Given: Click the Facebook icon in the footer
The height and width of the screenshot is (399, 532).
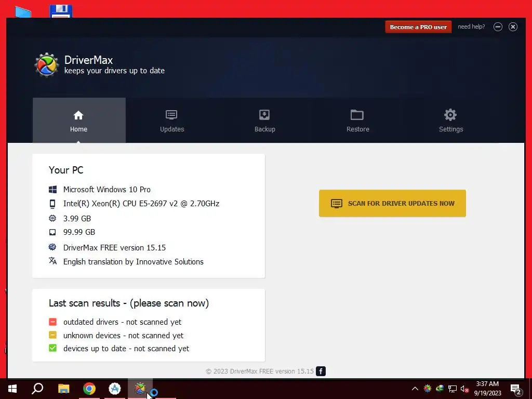Looking at the screenshot, I should [321, 371].
